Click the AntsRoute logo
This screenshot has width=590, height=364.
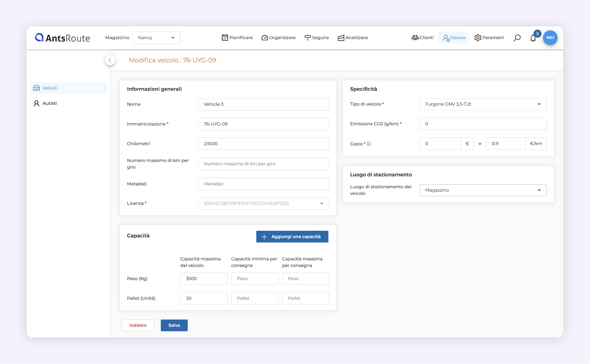click(x=62, y=38)
